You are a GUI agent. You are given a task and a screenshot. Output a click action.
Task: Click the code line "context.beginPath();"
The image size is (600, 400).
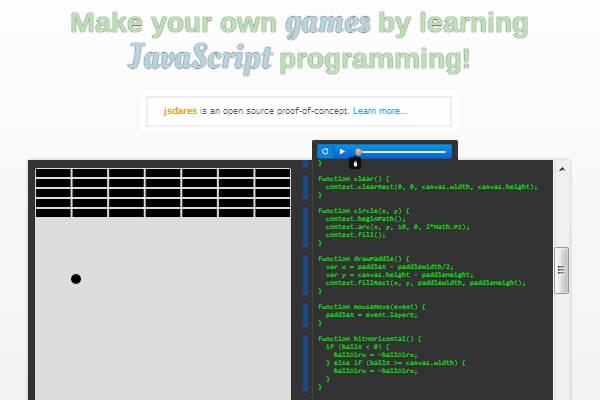[365, 219]
